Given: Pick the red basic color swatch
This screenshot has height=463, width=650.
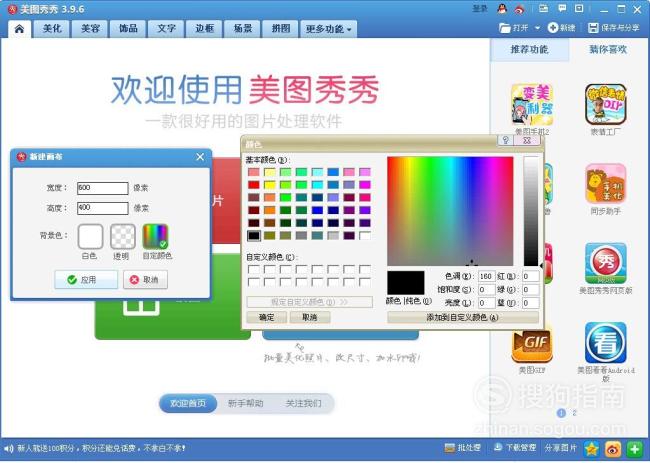Looking at the screenshot, I should [x=253, y=185].
